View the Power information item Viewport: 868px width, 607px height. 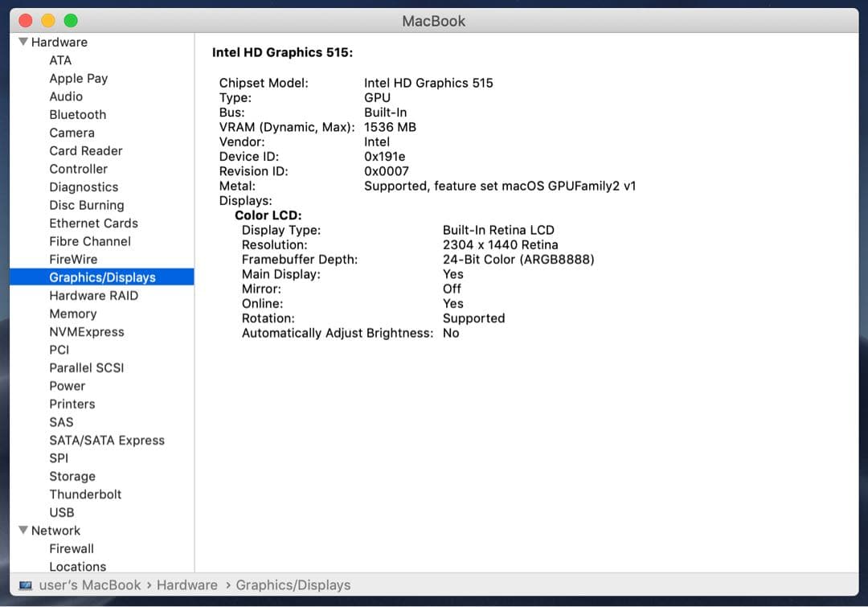pos(67,386)
